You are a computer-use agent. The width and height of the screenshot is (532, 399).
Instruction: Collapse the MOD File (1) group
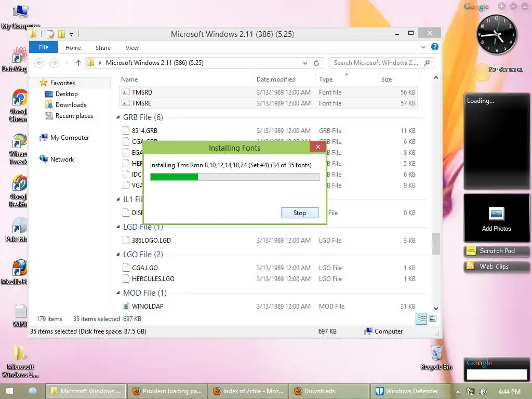coord(118,293)
